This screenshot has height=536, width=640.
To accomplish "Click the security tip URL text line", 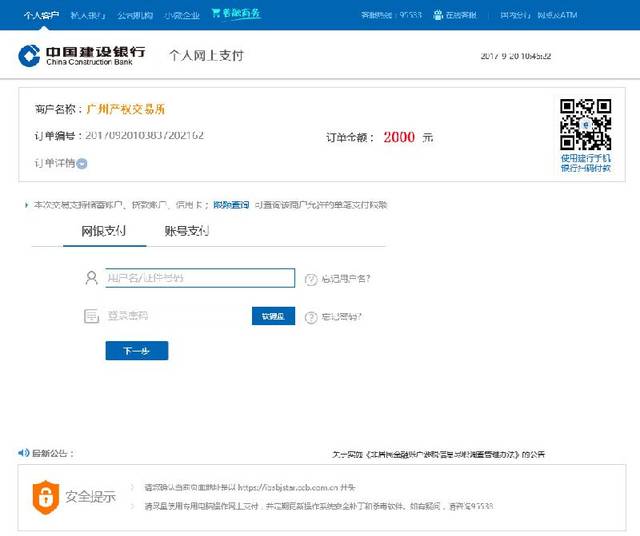I will click(x=249, y=487).
